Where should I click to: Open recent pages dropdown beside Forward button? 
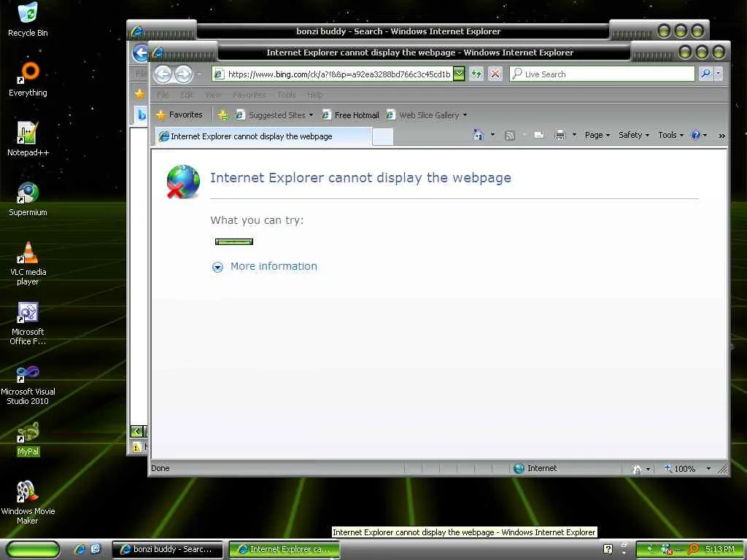(199, 74)
